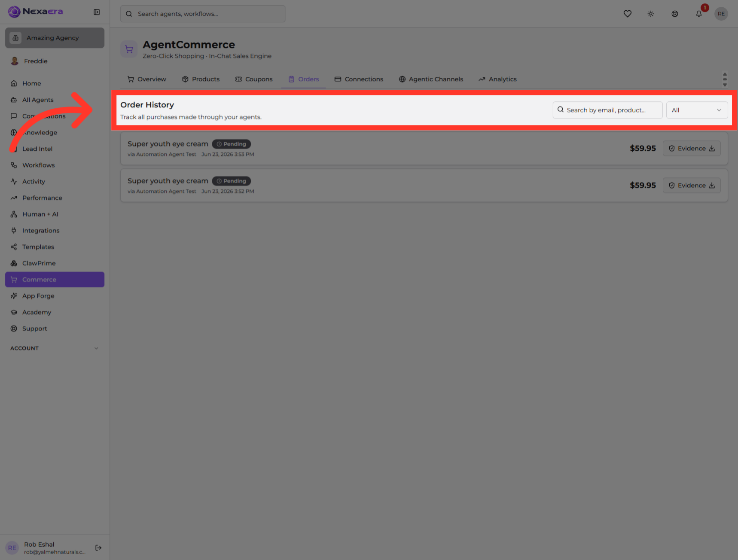Click the Activity pulse icon

click(x=14, y=181)
